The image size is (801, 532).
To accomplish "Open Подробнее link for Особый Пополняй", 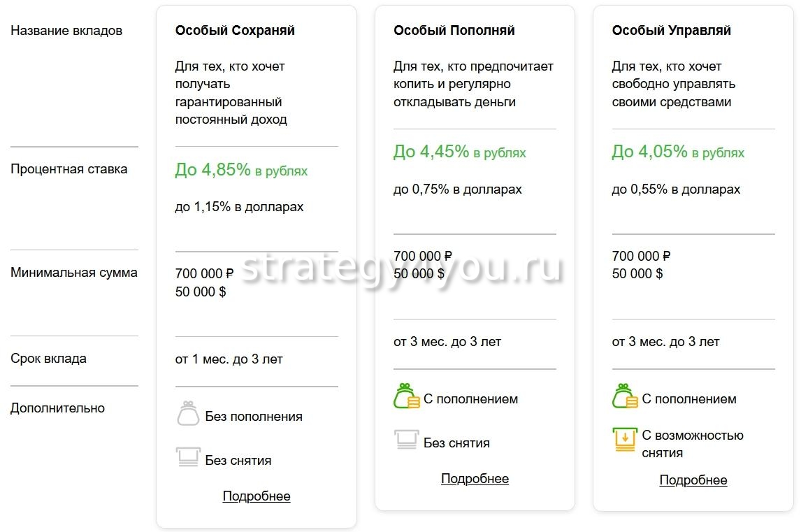I will [475, 479].
